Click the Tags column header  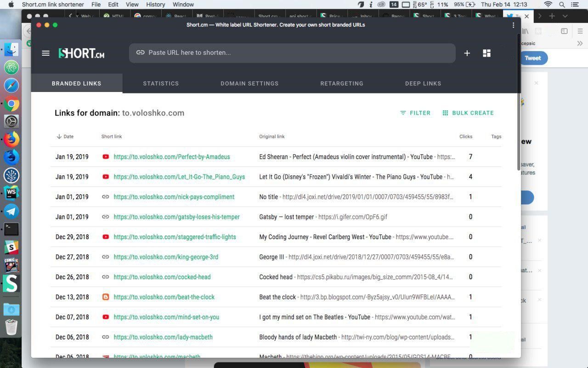[496, 137]
